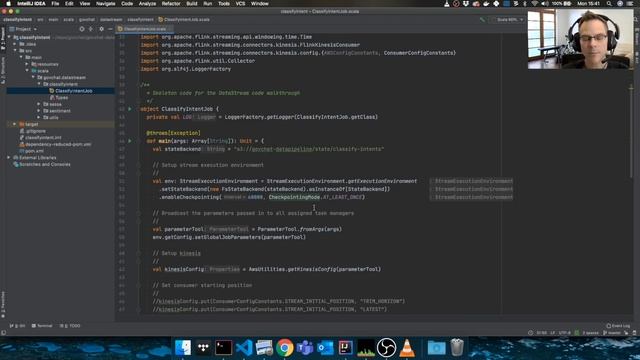The width and height of the screenshot is (640, 360).
Task: Open the Project view dropdown
Action: click(23, 29)
